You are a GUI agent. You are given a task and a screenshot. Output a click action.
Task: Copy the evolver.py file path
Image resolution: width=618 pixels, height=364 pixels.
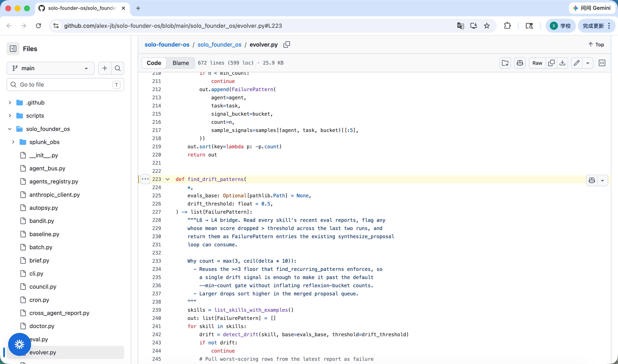tap(287, 45)
